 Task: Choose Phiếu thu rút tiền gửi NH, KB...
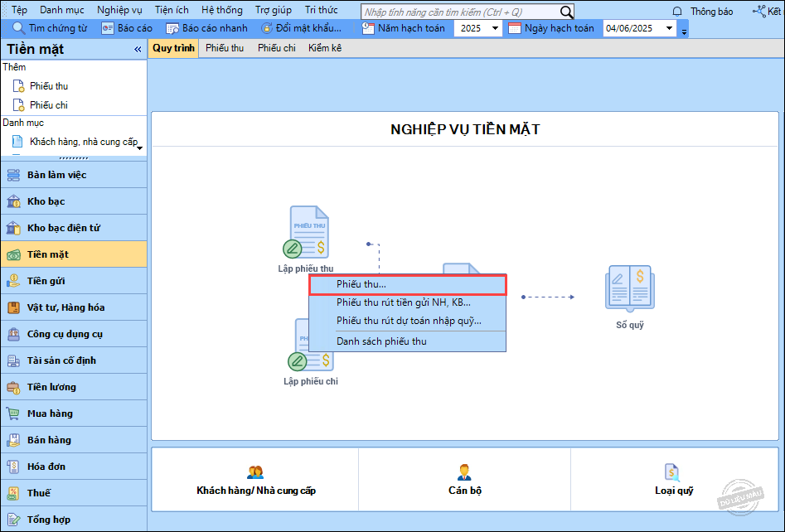(408, 302)
